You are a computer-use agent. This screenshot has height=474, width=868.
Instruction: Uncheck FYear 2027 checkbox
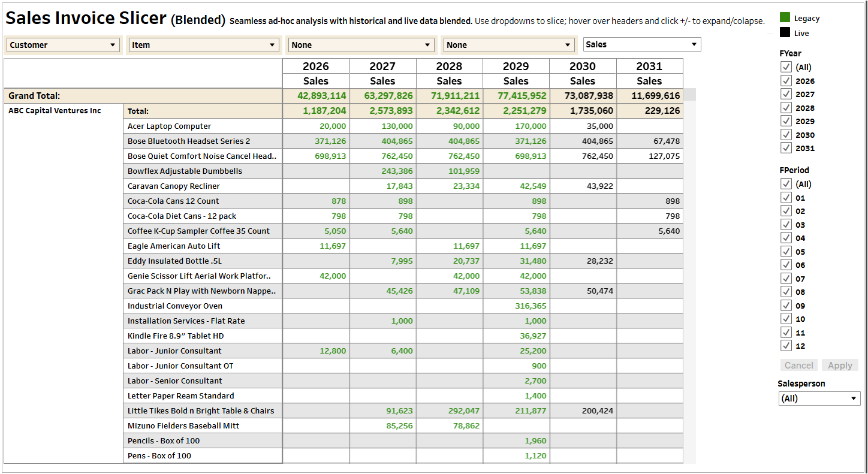click(786, 94)
